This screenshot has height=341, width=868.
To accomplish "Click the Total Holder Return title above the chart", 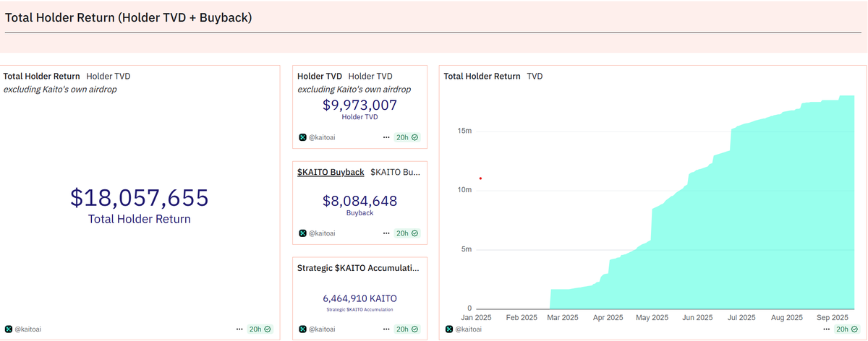I will click(482, 76).
